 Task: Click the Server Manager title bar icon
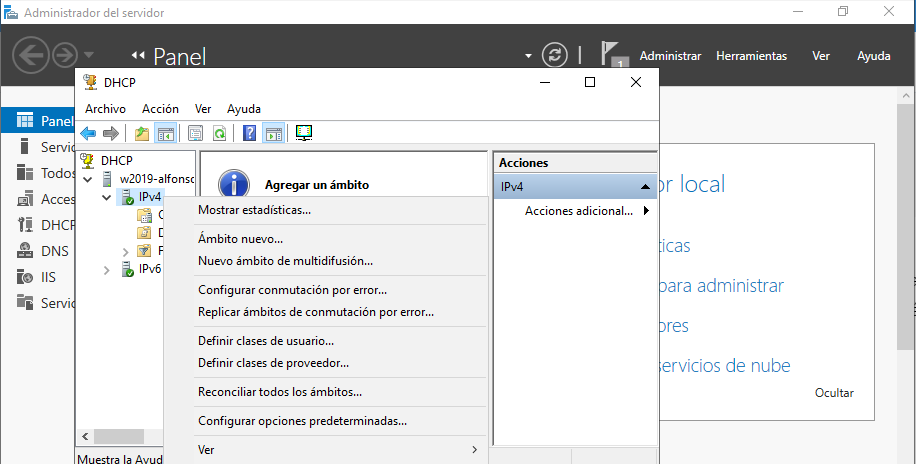(11, 12)
